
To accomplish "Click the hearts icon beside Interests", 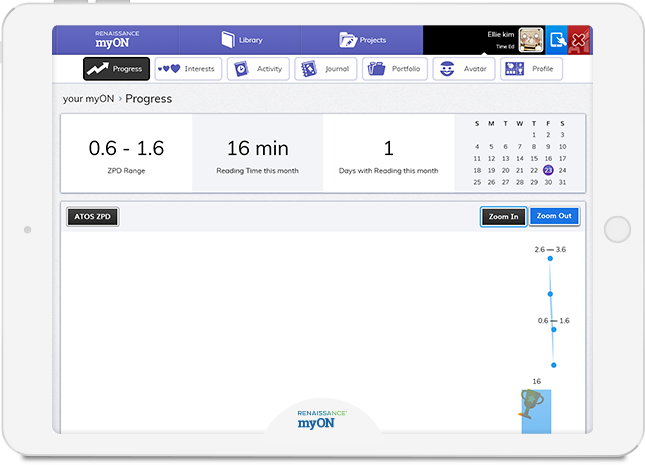I will tap(169, 69).
